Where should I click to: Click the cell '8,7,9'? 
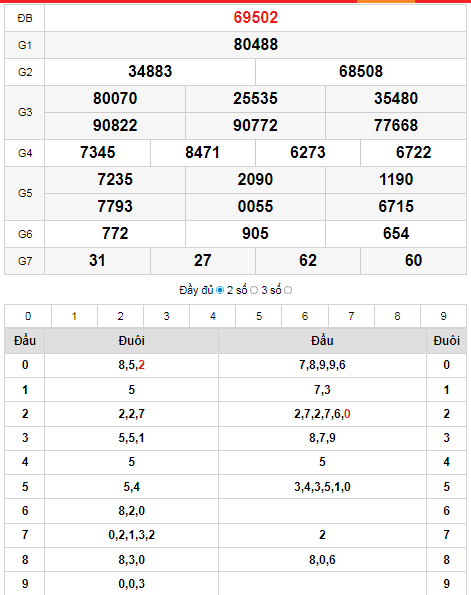(322, 438)
